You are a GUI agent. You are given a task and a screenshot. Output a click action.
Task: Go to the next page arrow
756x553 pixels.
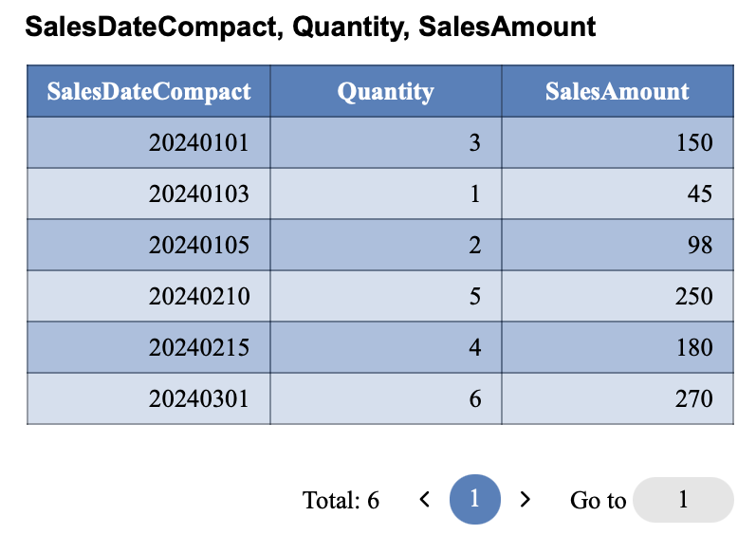tap(526, 499)
